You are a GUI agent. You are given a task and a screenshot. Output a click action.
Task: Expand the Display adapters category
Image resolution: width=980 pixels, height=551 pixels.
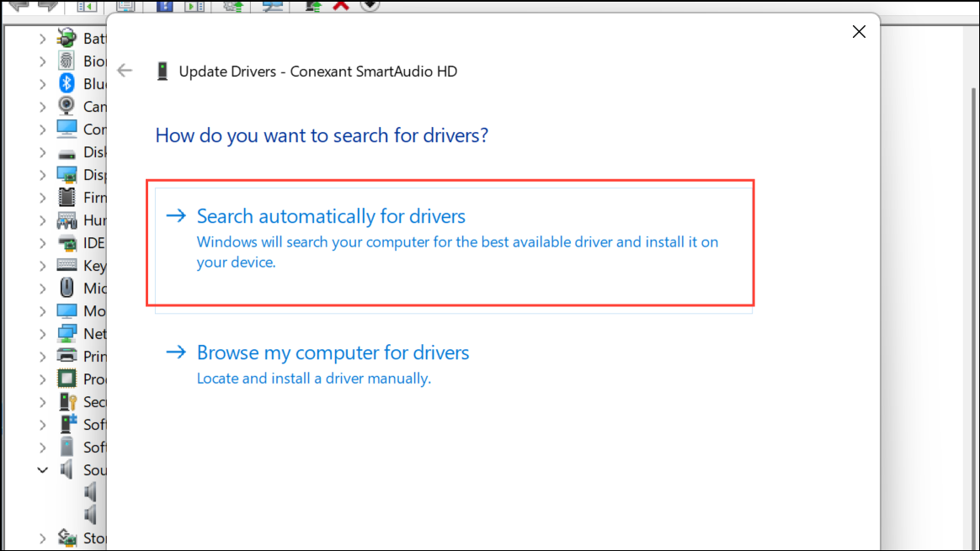click(x=42, y=175)
